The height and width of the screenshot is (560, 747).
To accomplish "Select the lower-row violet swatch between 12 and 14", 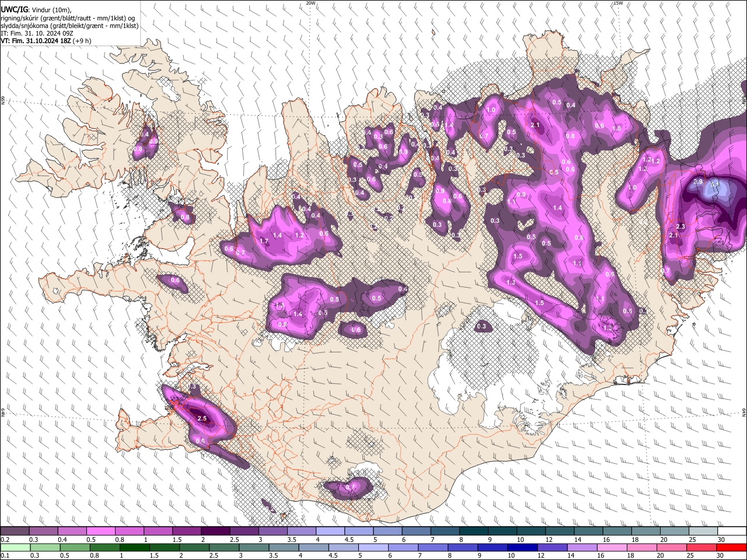I will tap(552, 547).
